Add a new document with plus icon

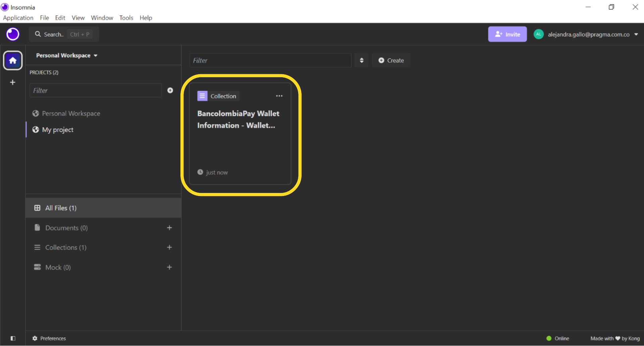(x=169, y=228)
